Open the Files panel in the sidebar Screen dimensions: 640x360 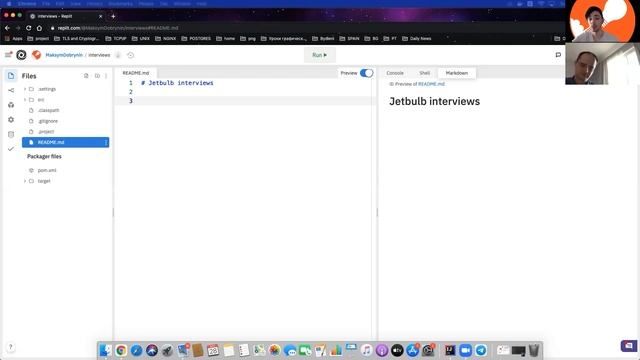[x=11, y=76]
